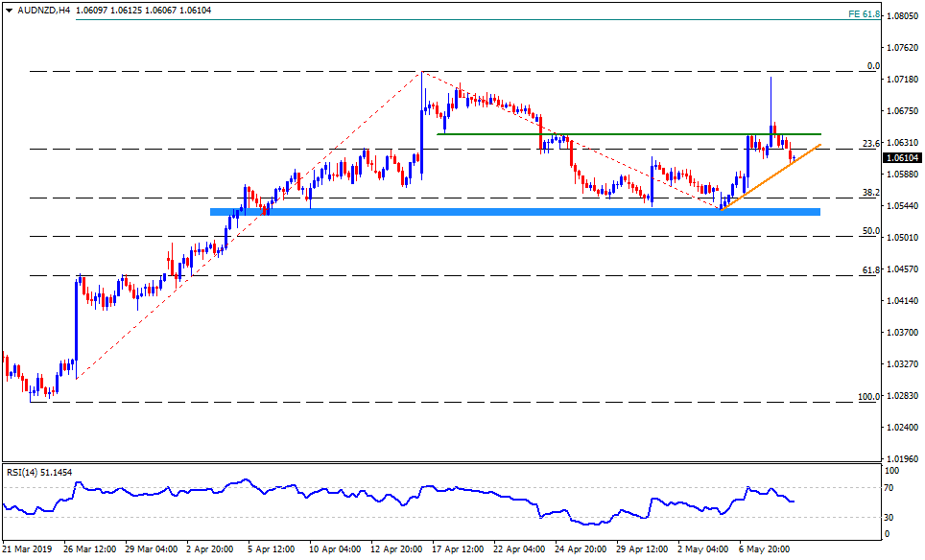The width and height of the screenshot is (925, 560).
Task: Click the 21 Mar 2019 date label
Action: (27, 549)
